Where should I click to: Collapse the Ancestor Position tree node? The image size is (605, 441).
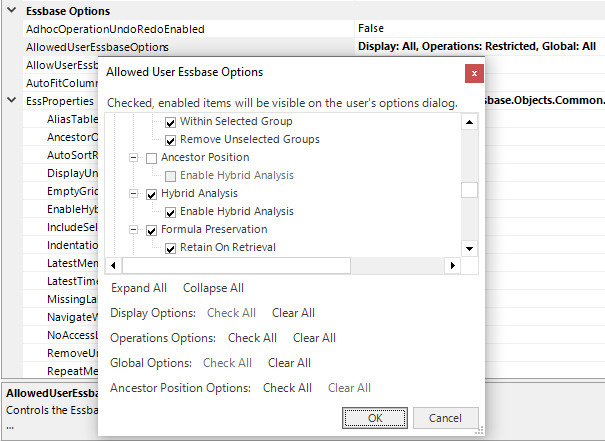pos(134,157)
